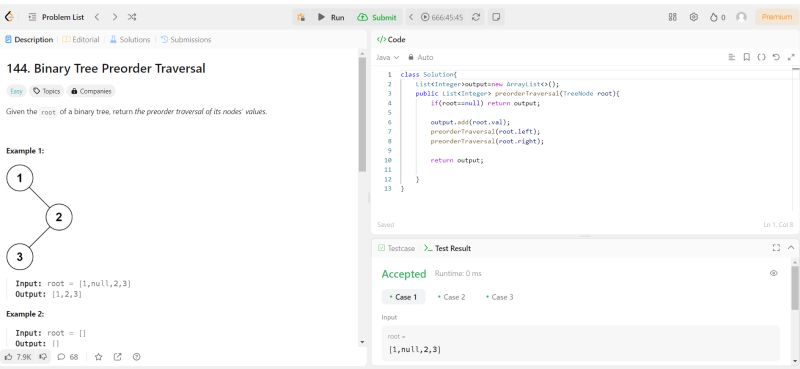Viewport: 800px width, 369px height.
Task: Reset code with the undo arrow icon
Action: point(776,57)
